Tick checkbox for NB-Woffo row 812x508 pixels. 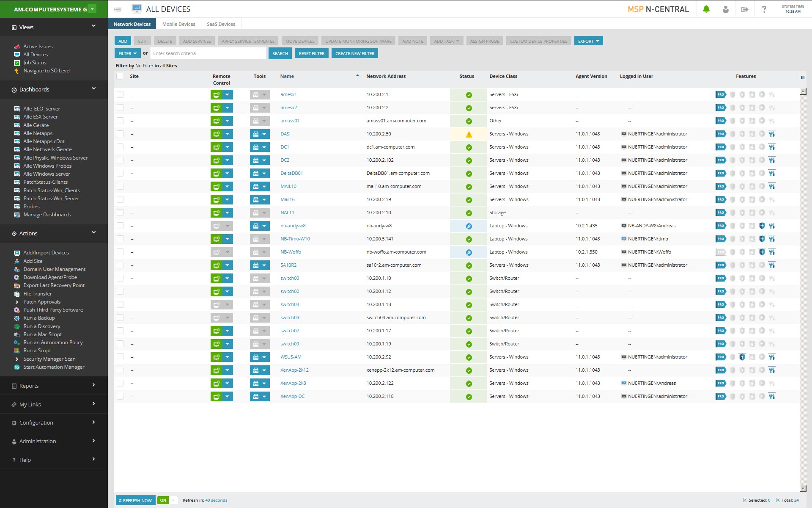coord(120,252)
